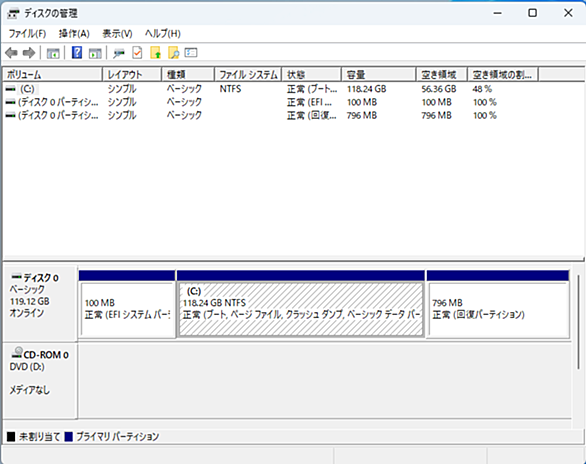
Task: Click the folder with magnifier icon
Action: pos(173,53)
